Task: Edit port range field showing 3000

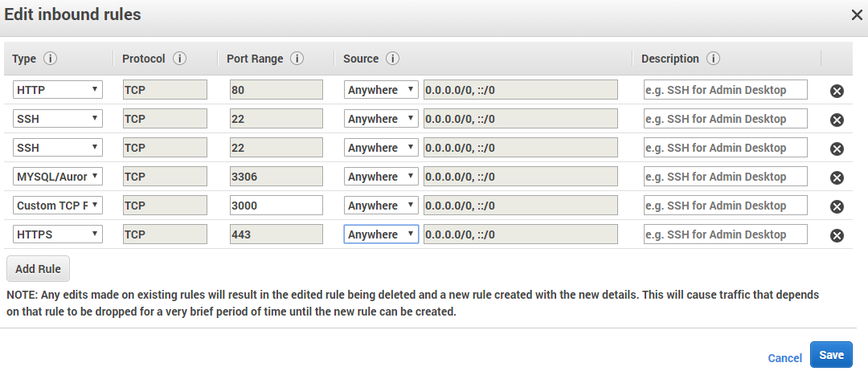Action: pos(276,206)
